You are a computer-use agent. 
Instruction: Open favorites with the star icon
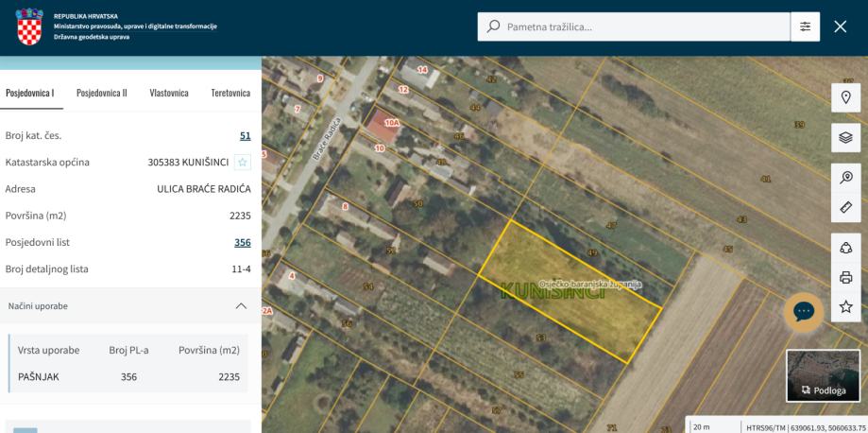coord(845,306)
